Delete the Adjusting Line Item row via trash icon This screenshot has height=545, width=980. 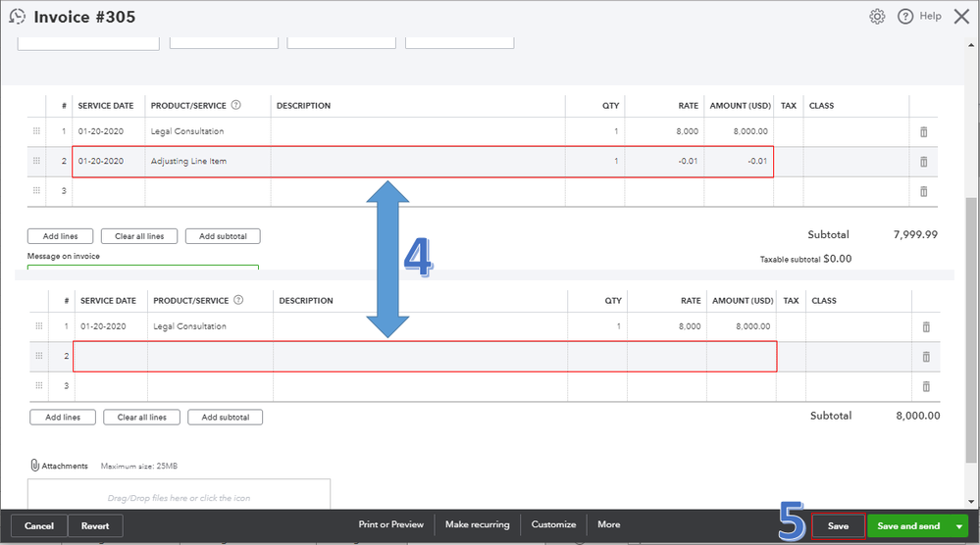923,162
